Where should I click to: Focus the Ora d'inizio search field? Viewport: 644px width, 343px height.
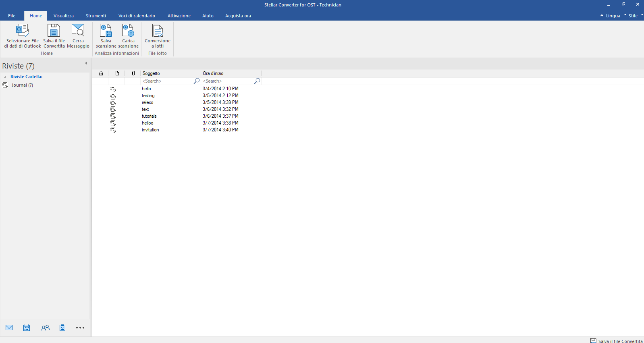pyautogui.click(x=228, y=81)
